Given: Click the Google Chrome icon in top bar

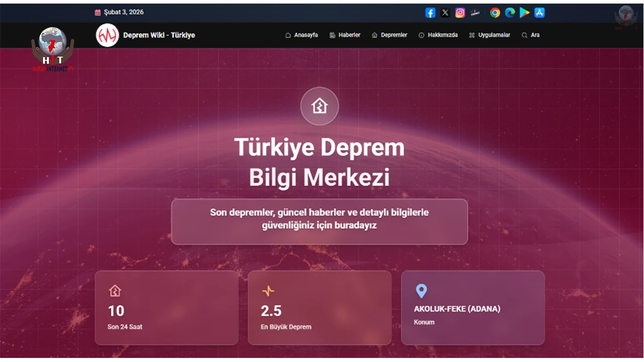Looking at the screenshot, I should pyautogui.click(x=495, y=13).
